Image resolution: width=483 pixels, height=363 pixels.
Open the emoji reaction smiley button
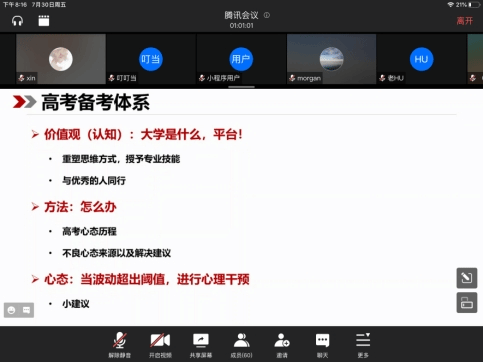11,310
